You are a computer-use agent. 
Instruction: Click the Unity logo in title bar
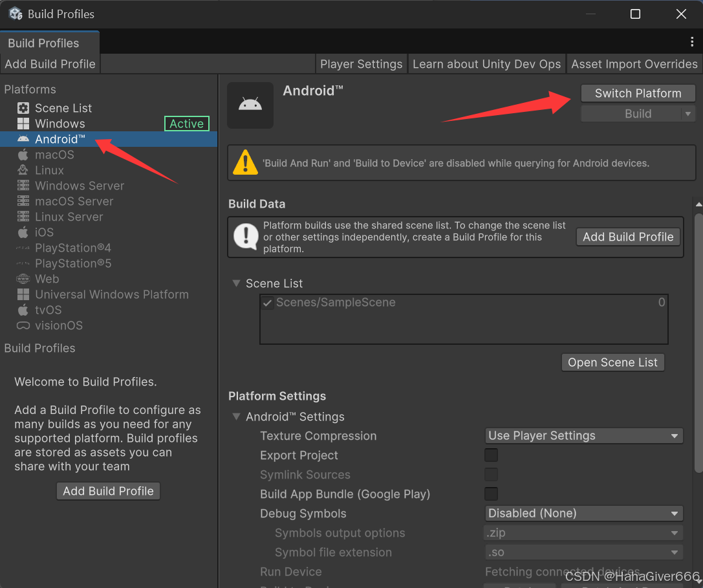[16, 14]
